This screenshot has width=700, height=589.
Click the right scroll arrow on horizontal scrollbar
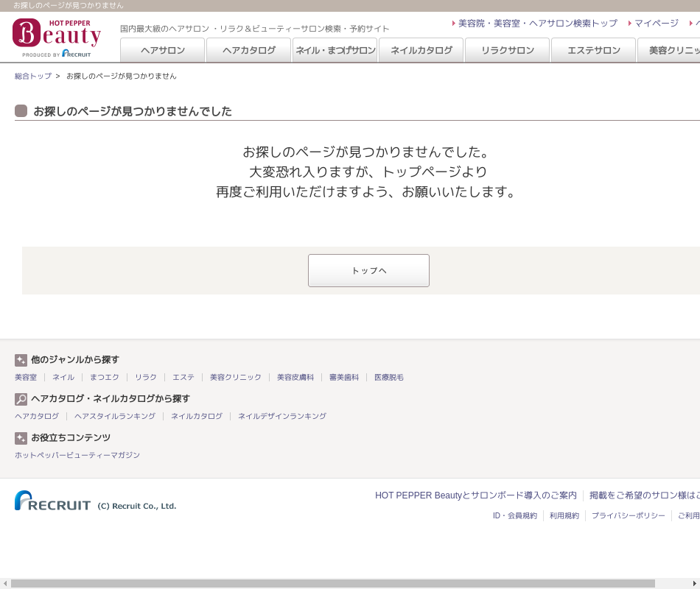pos(694,583)
